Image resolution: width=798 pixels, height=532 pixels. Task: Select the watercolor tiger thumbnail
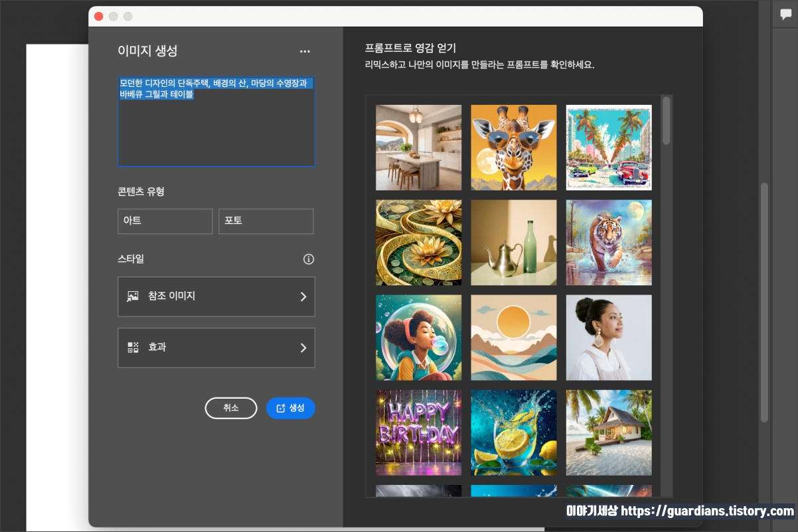609,243
